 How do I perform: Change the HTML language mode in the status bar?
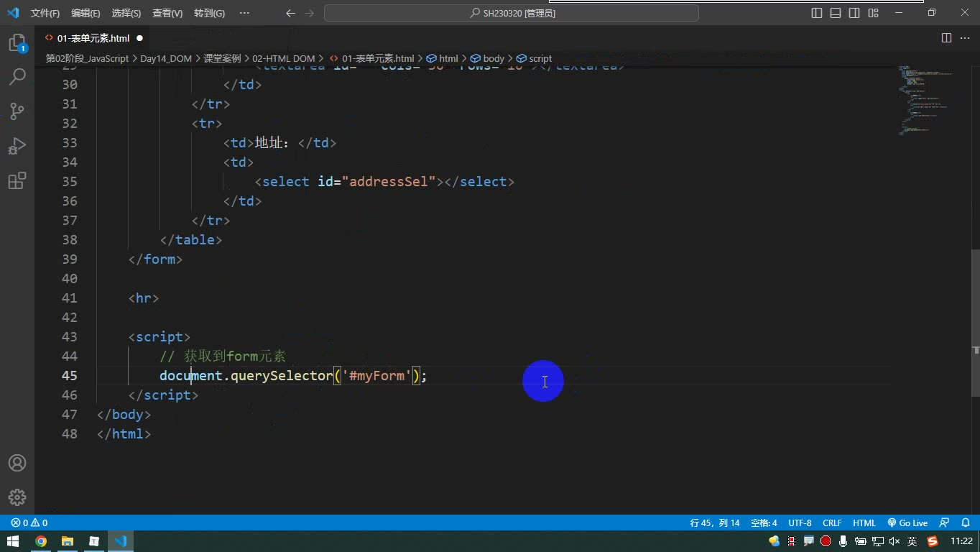[x=864, y=523]
